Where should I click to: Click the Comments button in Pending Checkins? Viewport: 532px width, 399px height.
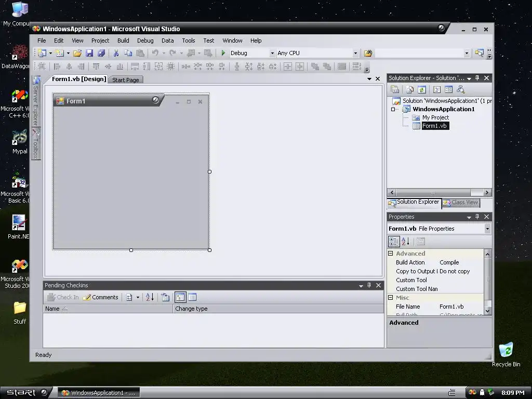pyautogui.click(x=101, y=297)
